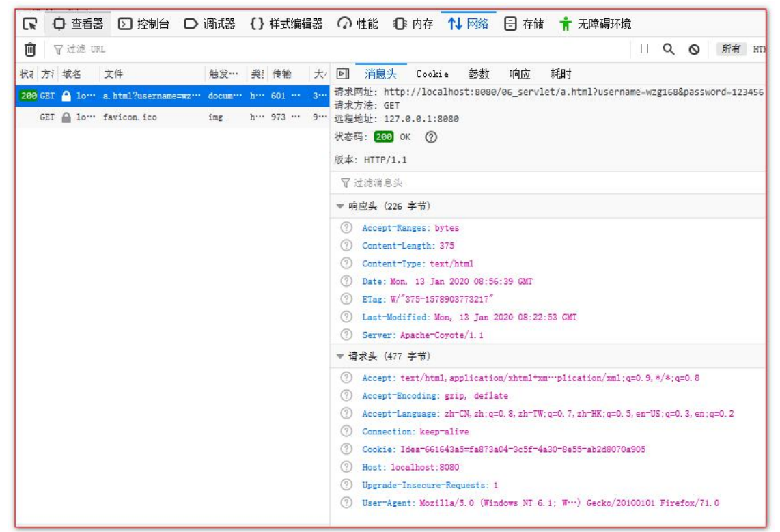780x532 pixels.
Task: Open the 参数 params tab
Action: point(479,74)
